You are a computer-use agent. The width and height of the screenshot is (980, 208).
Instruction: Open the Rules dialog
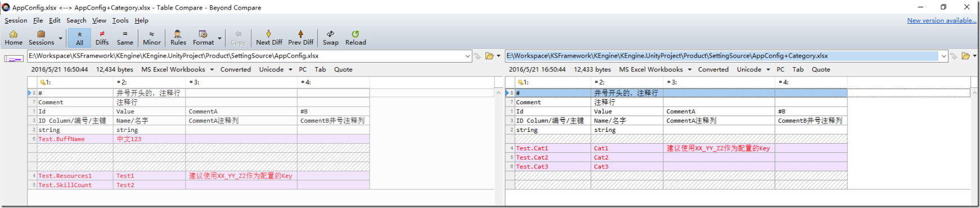point(178,38)
